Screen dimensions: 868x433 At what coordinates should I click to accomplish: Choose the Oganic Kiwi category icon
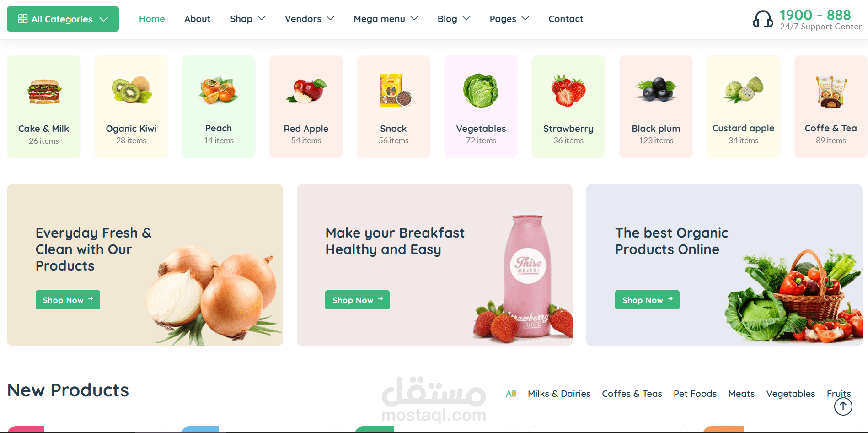point(131,90)
